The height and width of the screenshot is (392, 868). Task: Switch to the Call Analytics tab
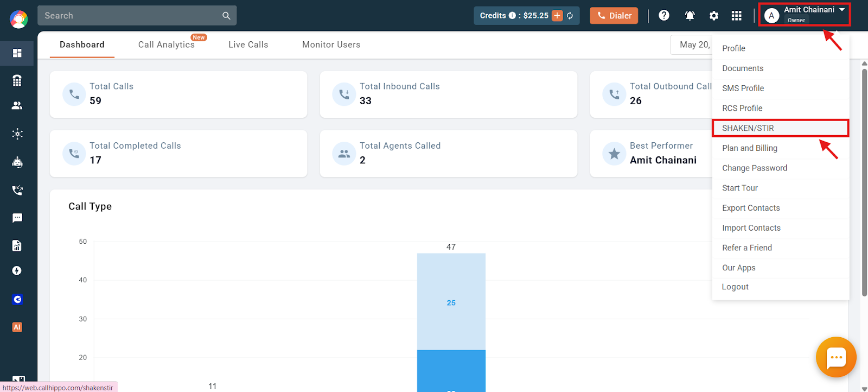tap(167, 45)
